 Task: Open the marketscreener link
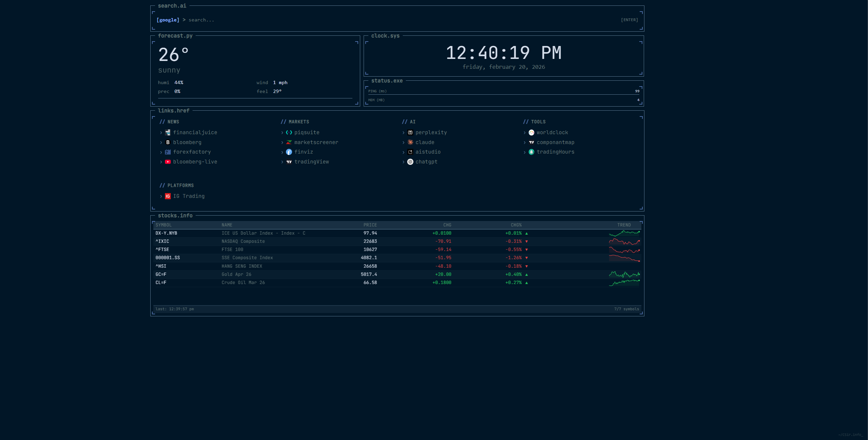click(x=316, y=142)
